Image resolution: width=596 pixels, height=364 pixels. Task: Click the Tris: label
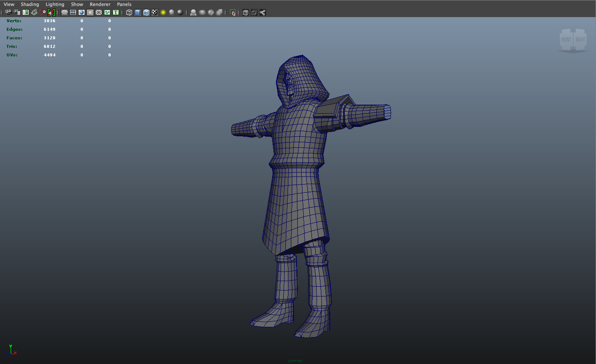(x=12, y=46)
